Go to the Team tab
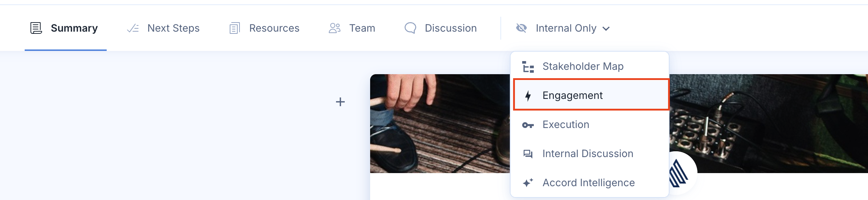The width and height of the screenshot is (868, 200). (x=352, y=28)
